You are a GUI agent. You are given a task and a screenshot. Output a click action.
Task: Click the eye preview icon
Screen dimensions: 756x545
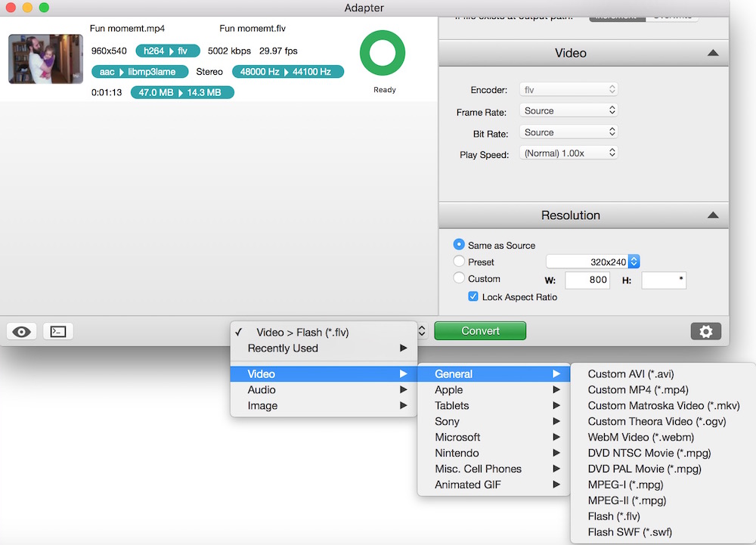[22, 331]
